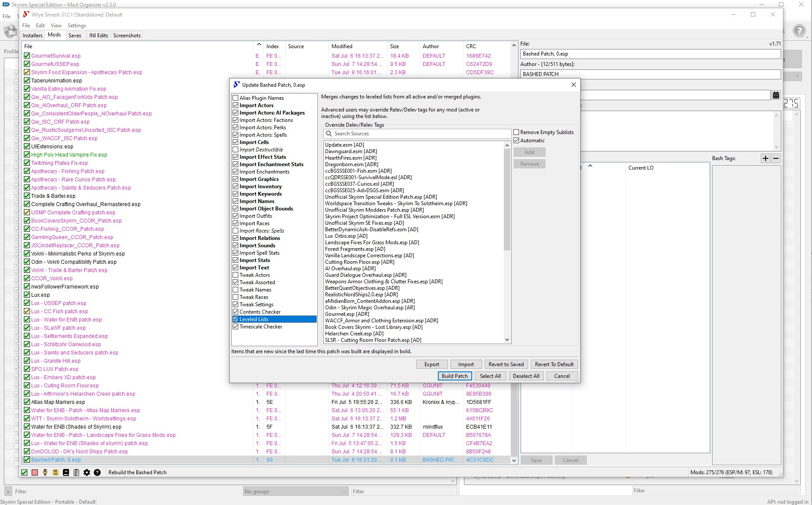Remove a Bash Tag with the minus button
This screenshot has height=505, width=812.
(x=776, y=158)
